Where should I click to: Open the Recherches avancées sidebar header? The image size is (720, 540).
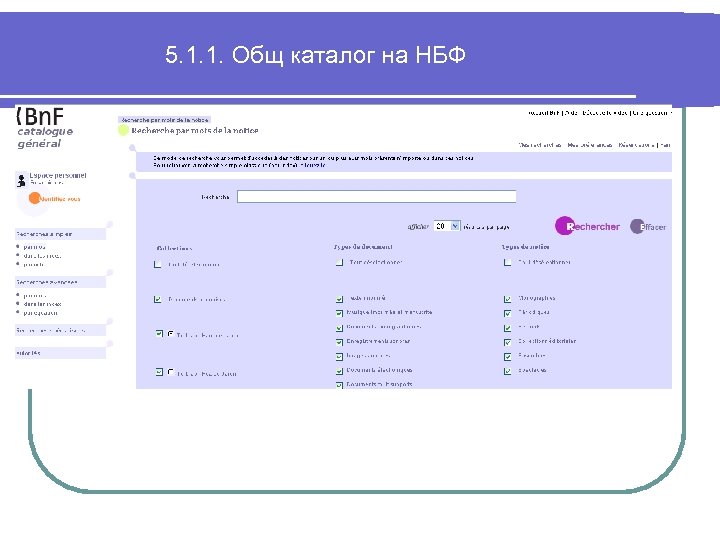click(x=60, y=282)
